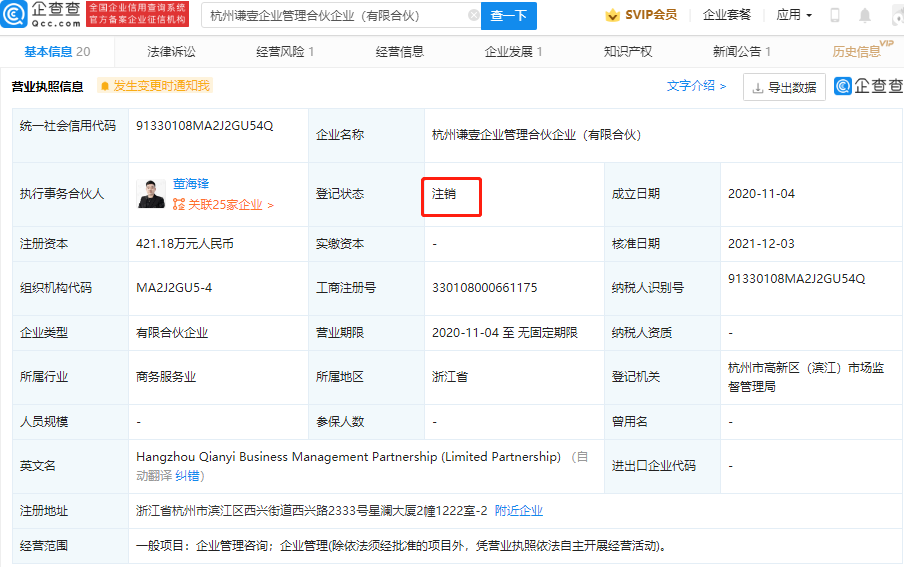
Task: Open the 经营风险 tab
Action: click(284, 51)
